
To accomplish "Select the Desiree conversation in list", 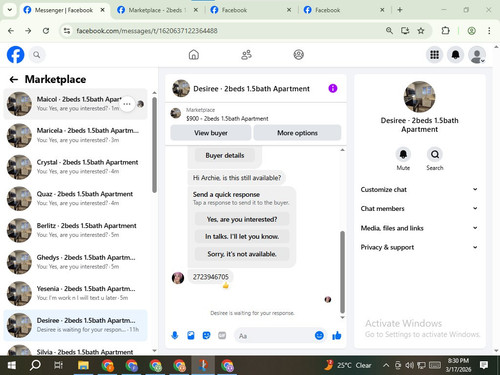I will click(75, 325).
